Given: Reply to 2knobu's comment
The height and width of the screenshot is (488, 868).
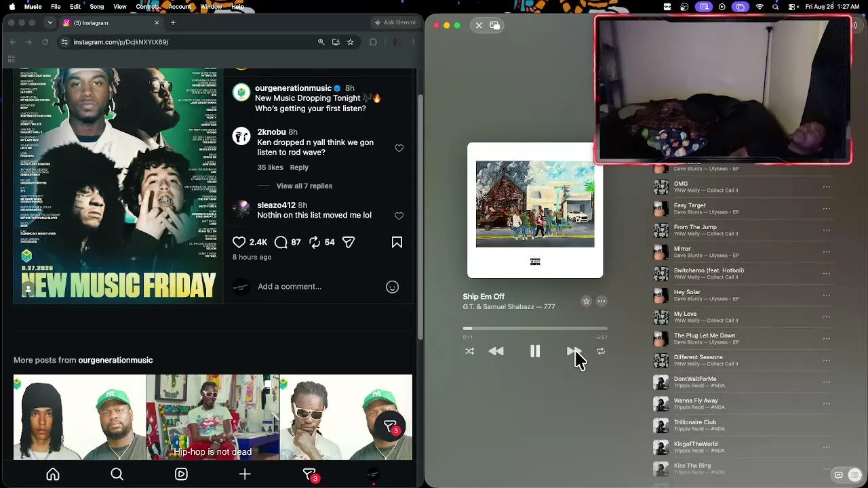Looking at the screenshot, I should click(x=299, y=167).
